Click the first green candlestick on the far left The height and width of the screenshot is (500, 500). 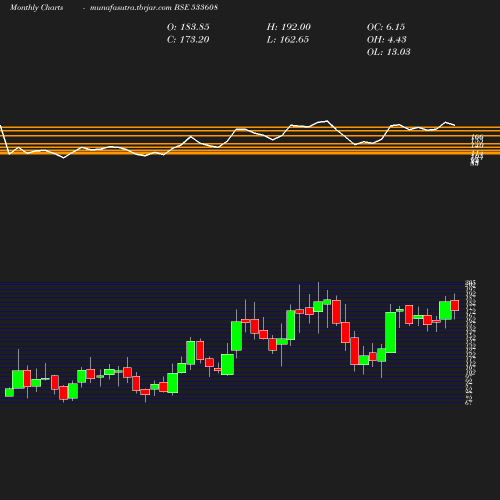click(9, 392)
